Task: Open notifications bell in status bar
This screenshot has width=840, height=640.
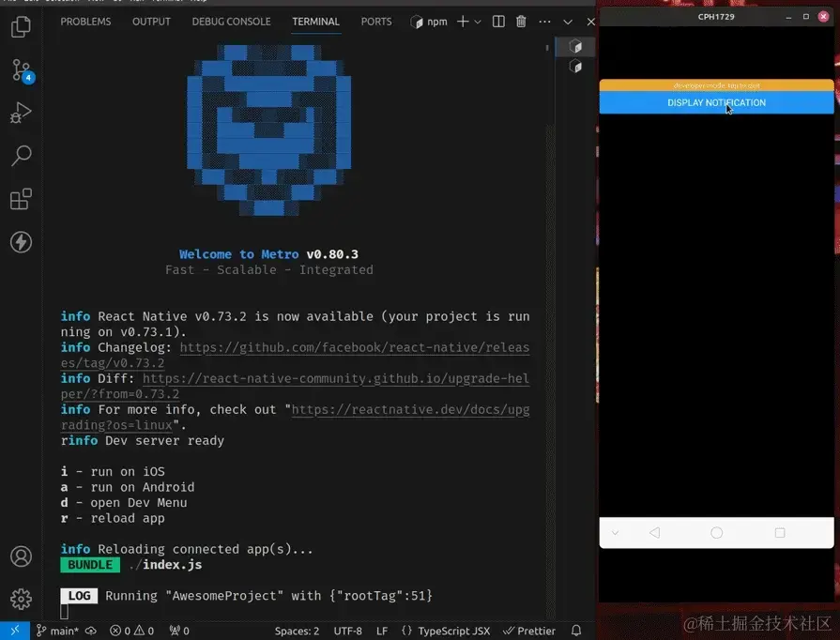Action: coord(576,631)
